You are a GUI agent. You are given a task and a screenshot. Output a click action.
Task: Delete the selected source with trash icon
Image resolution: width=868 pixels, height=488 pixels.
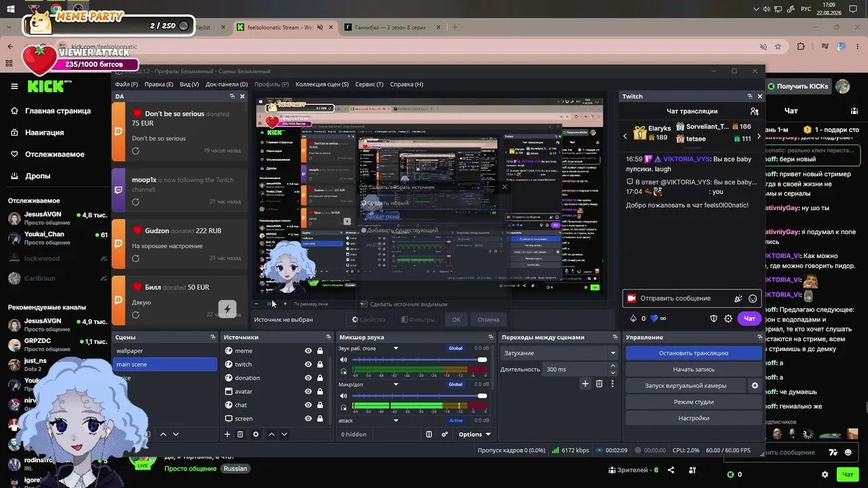(240, 434)
